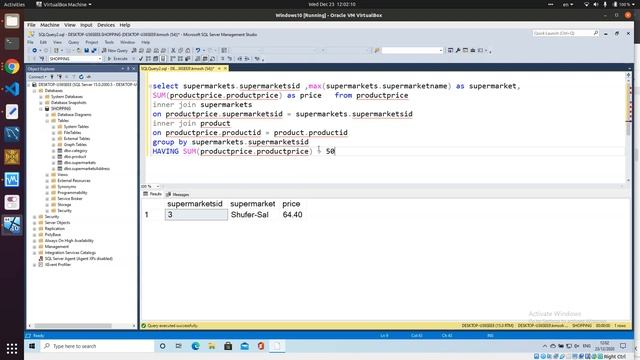Click the Object Explorer connect plug icon
This screenshot has height=360, width=640.
point(52,77)
